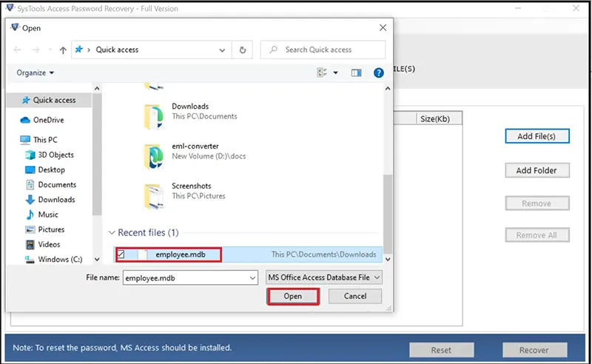Click the file name input field
The image size is (592, 364).
coord(186,278)
